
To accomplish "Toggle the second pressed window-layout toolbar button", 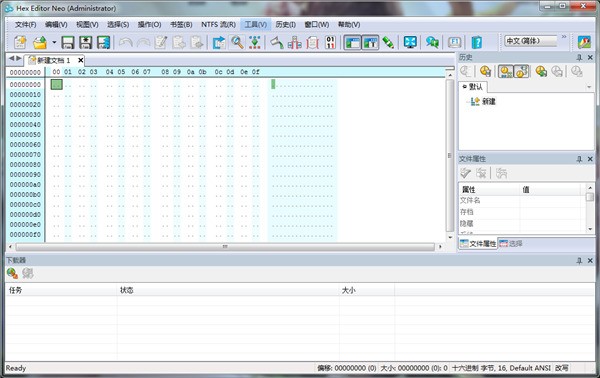I will 370,42.
